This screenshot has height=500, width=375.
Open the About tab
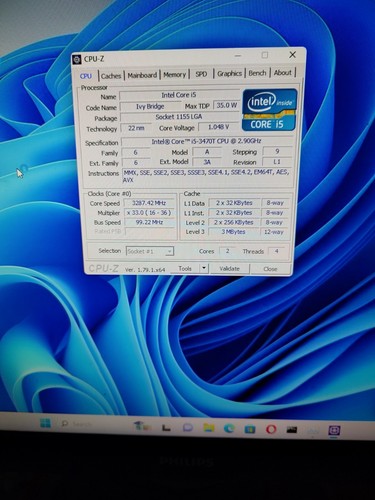[283, 73]
